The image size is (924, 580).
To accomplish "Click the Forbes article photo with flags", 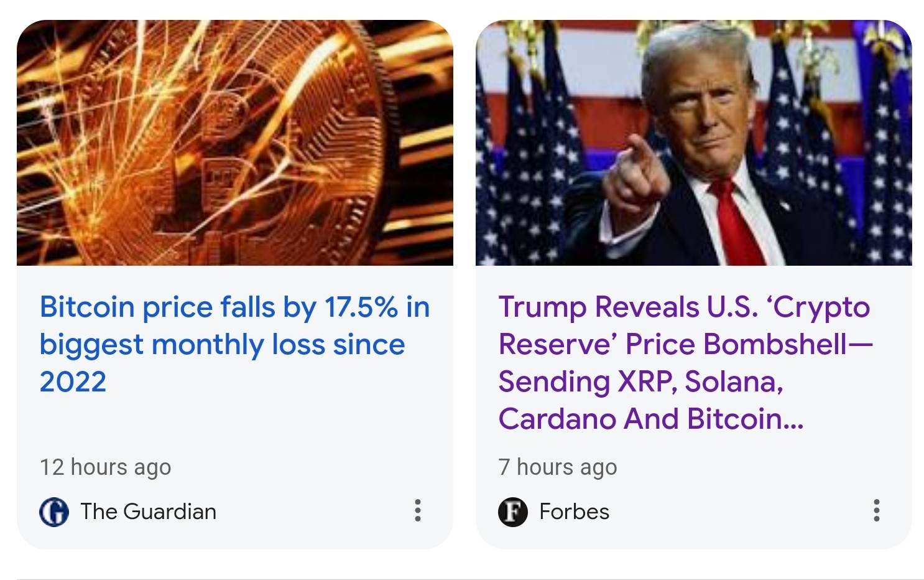I will pos(693,143).
